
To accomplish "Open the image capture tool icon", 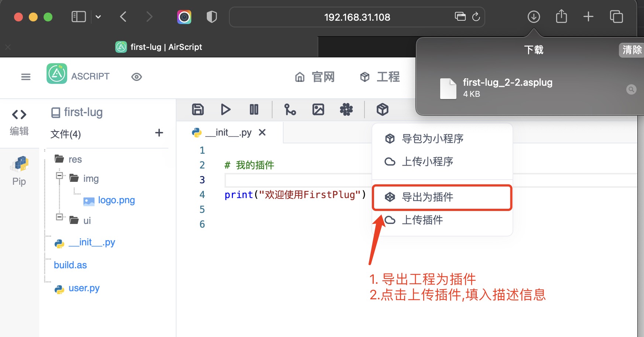I will [318, 109].
